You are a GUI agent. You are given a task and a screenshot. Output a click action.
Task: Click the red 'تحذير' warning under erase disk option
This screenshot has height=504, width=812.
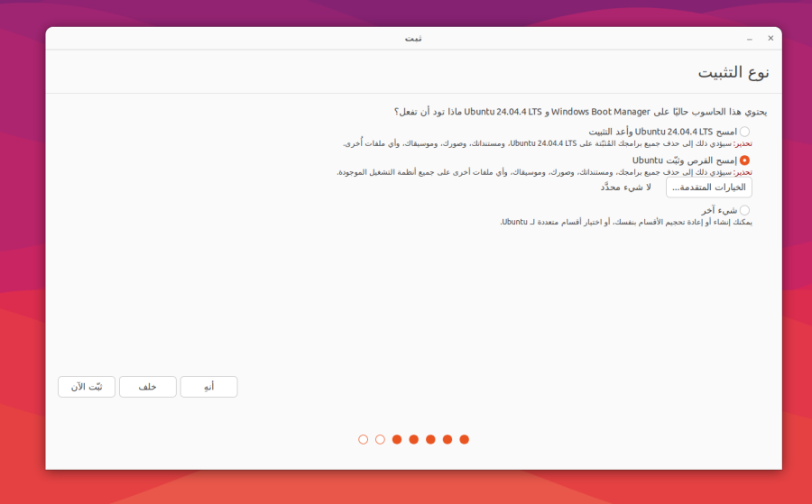(x=743, y=171)
